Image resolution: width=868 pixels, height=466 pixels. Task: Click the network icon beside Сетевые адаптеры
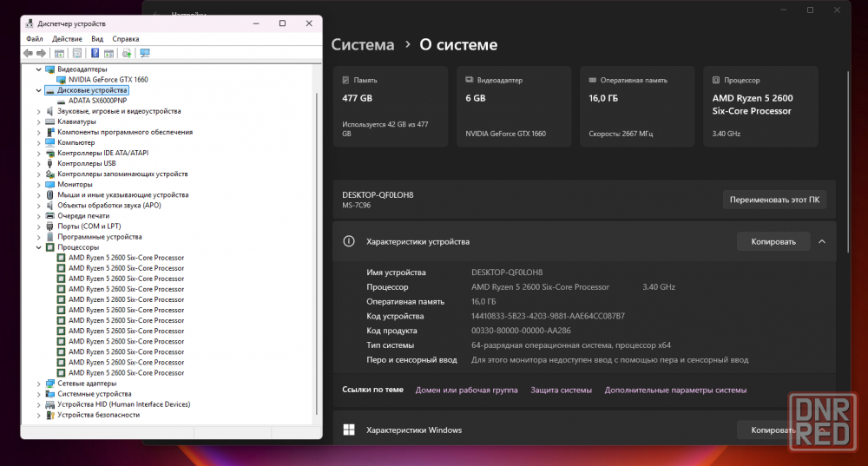[49, 383]
